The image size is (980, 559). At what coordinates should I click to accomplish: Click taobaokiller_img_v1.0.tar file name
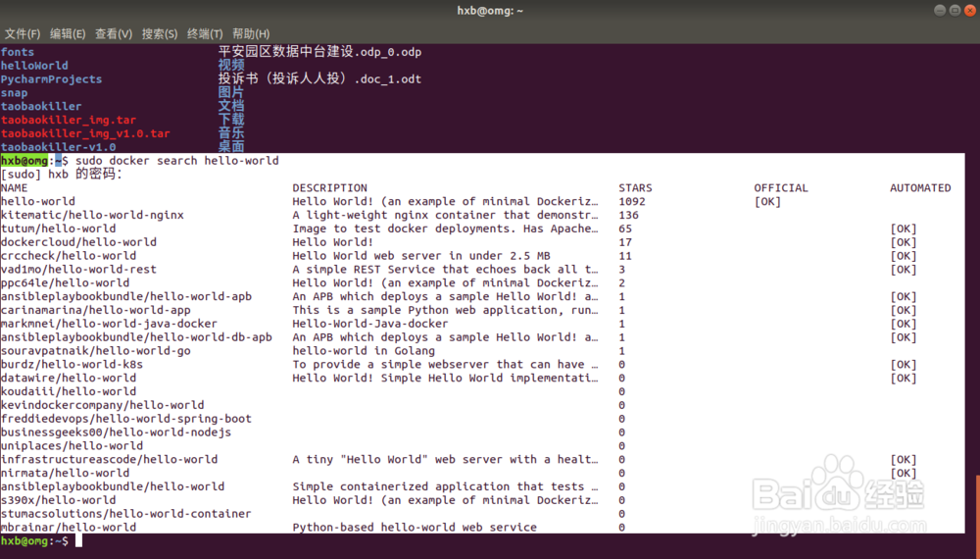(x=85, y=133)
